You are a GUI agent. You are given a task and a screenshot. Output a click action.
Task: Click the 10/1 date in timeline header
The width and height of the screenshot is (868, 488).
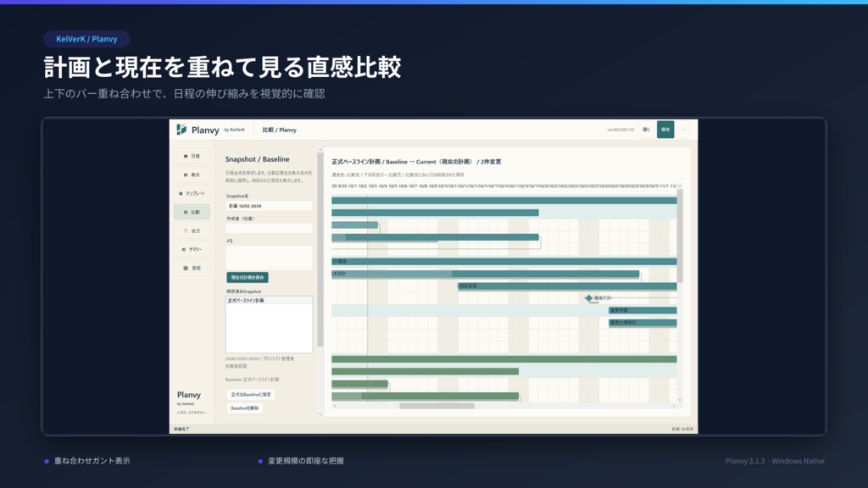tap(353, 186)
